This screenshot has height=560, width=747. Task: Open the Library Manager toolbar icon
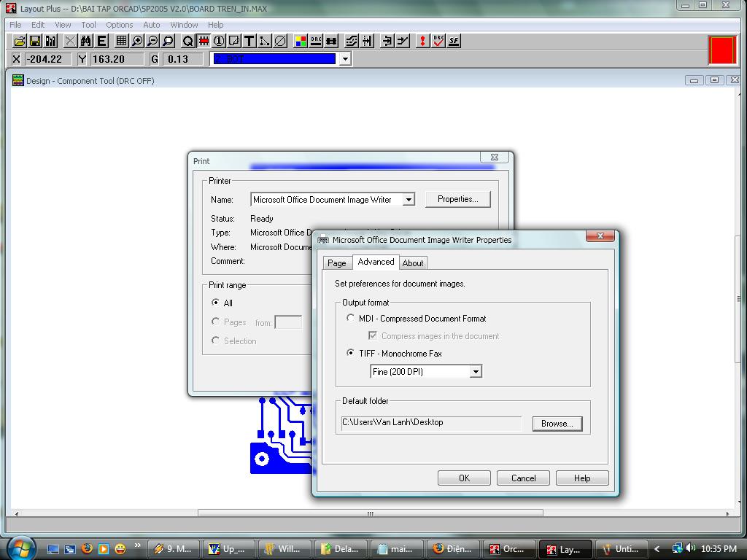click(x=50, y=41)
